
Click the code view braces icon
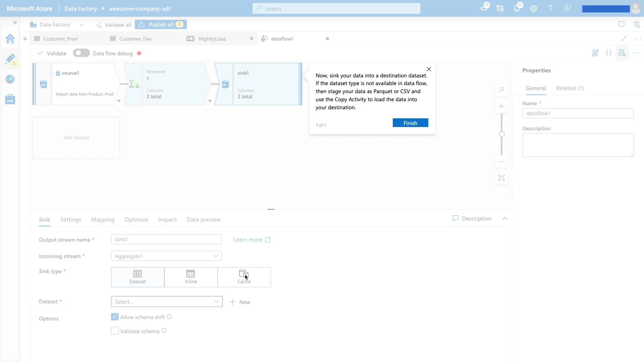click(608, 53)
